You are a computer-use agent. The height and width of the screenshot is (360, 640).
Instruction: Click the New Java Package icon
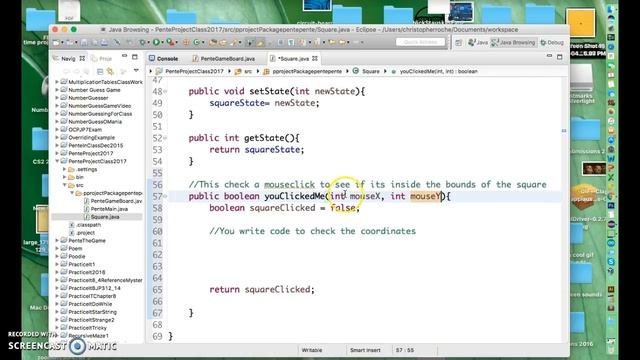(x=186, y=42)
